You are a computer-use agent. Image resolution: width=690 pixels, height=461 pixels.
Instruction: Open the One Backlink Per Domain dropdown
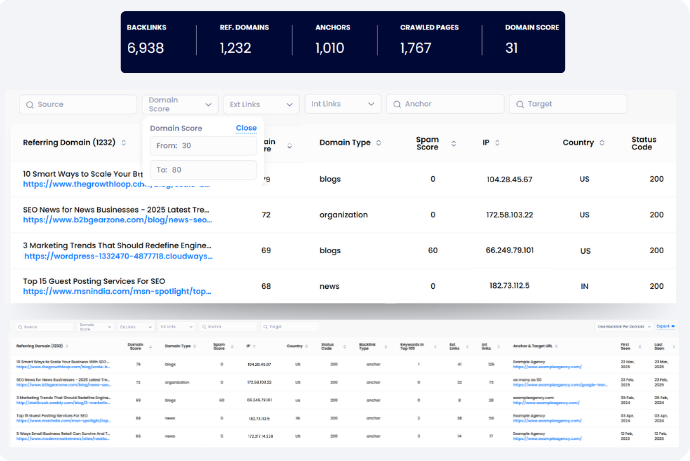pyautogui.click(x=624, y=326)
